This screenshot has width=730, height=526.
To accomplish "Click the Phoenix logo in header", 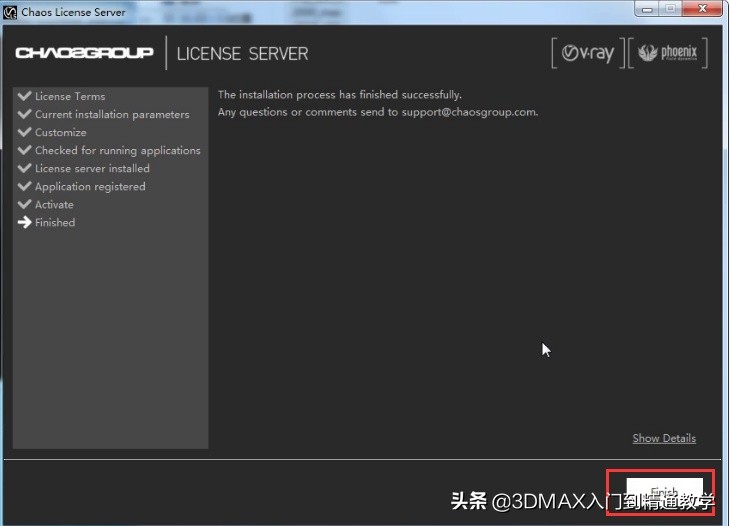I will [668, 53].
